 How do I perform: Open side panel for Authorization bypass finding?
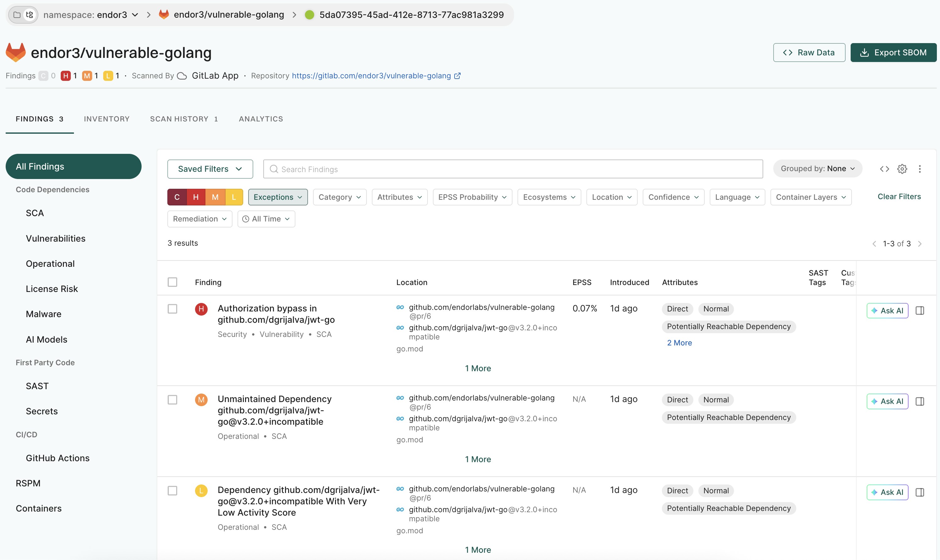(x=920, y=311)
